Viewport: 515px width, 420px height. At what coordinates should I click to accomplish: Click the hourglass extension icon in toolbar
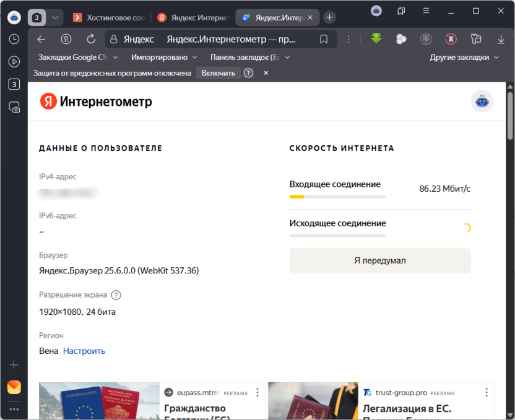pyautogui.click(x=451, y=38)
